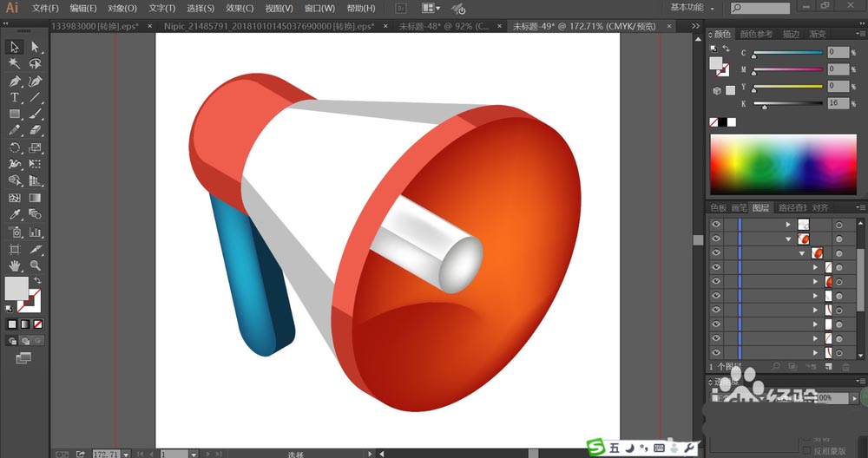The image size is (868, 458).
Task: Toggle eye on second layer row
Action: [x=716, y=239]
